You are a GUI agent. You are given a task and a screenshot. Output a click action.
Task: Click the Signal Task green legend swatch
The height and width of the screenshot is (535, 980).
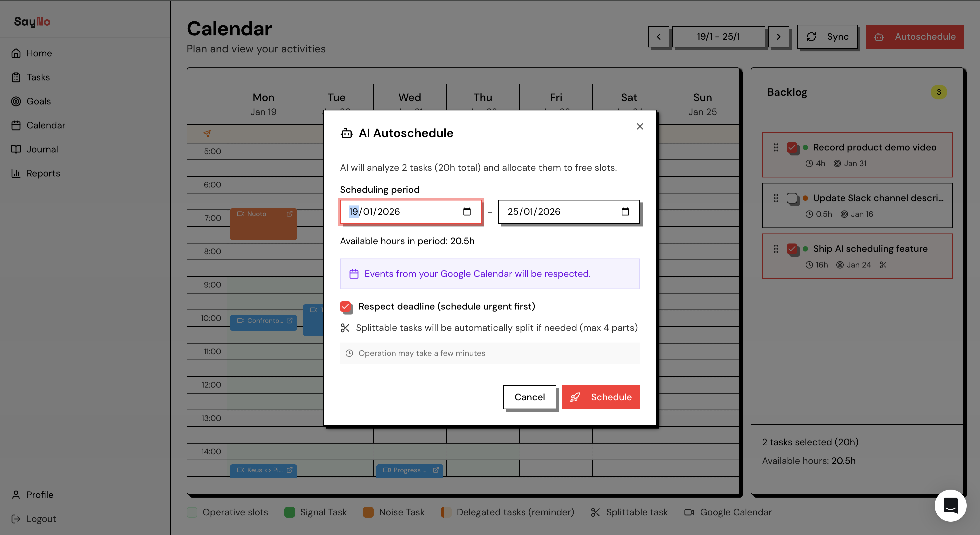(x=290, y=512)
